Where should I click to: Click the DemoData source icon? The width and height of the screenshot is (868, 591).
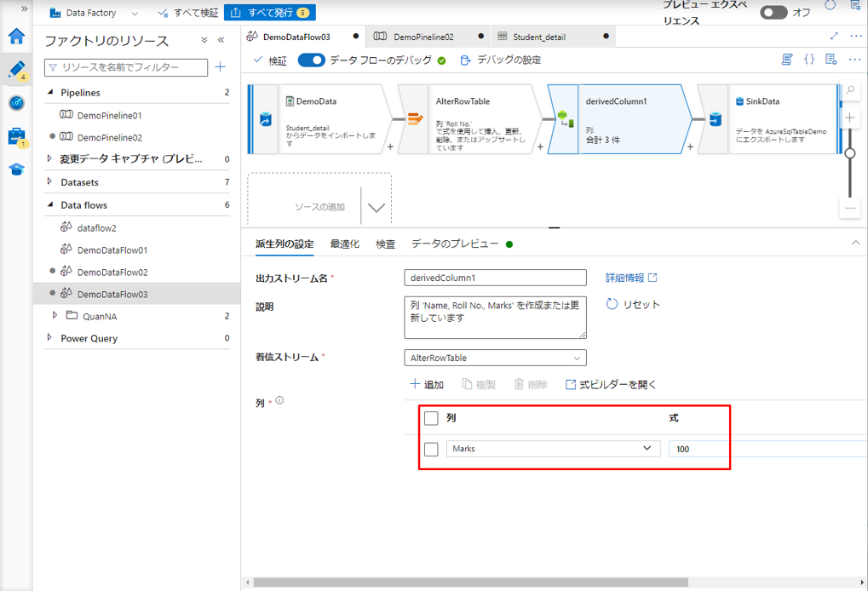[x=266, y=119]
